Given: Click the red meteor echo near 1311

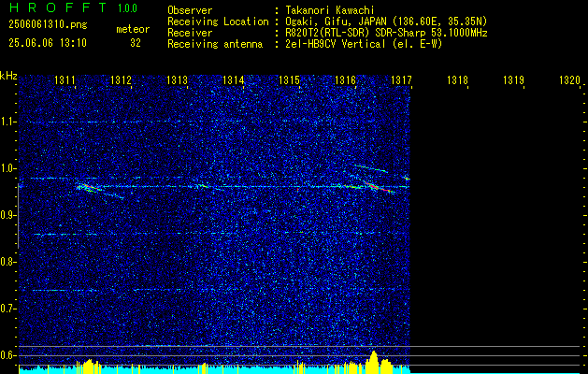Looking at the screenshot, I should click(x=87, y=187).
